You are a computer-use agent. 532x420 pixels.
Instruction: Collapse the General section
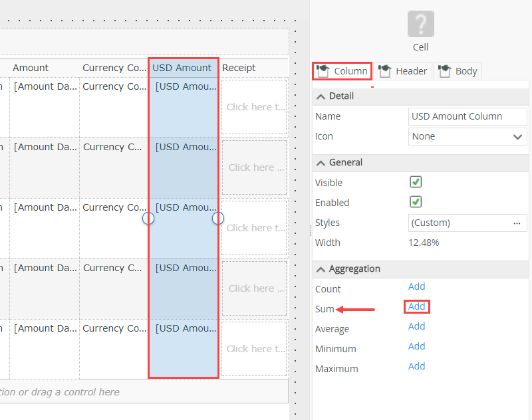pyautogui.click(x=321, y=163)
